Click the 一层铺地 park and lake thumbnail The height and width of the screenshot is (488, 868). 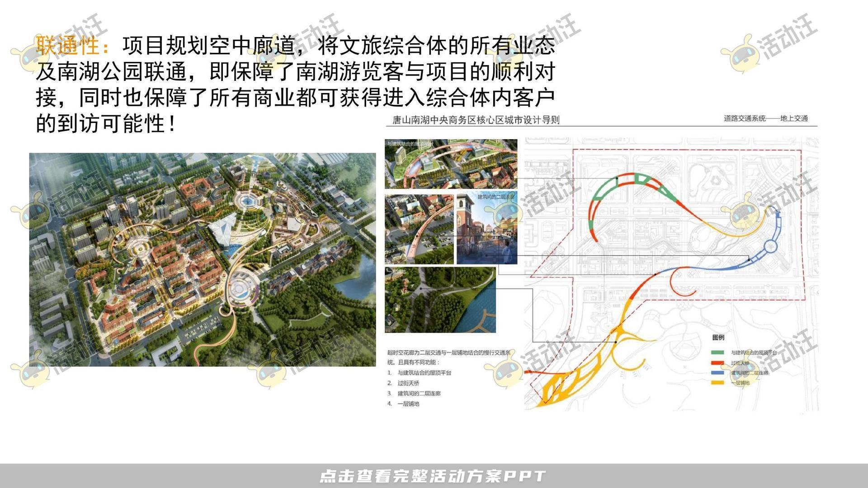[x=440, y=300]
